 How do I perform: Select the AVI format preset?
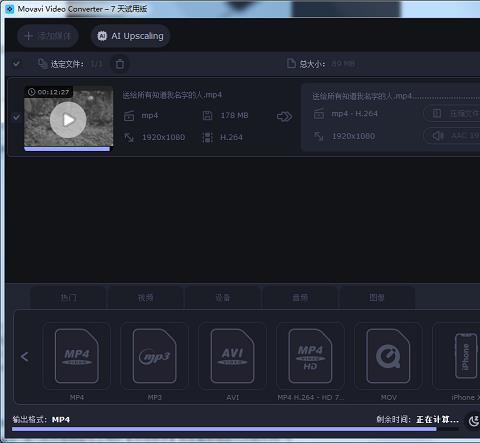(x=233, y=356)
